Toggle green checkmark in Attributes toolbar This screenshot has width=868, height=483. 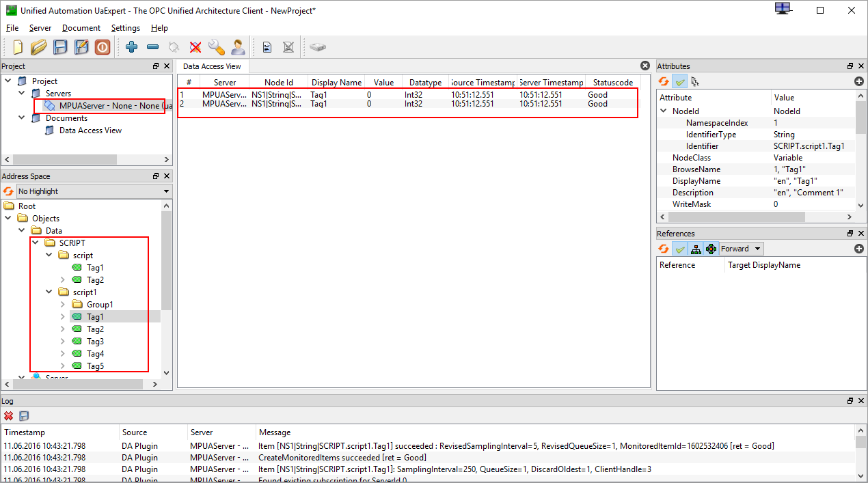tap(679, 81)
